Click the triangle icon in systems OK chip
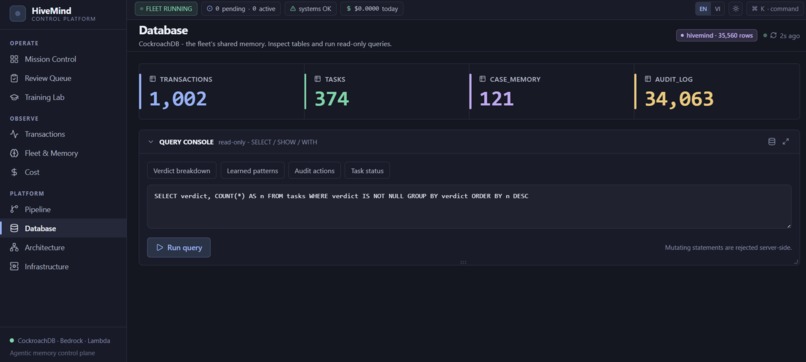 pyautogui.click(x=293, y=9)
